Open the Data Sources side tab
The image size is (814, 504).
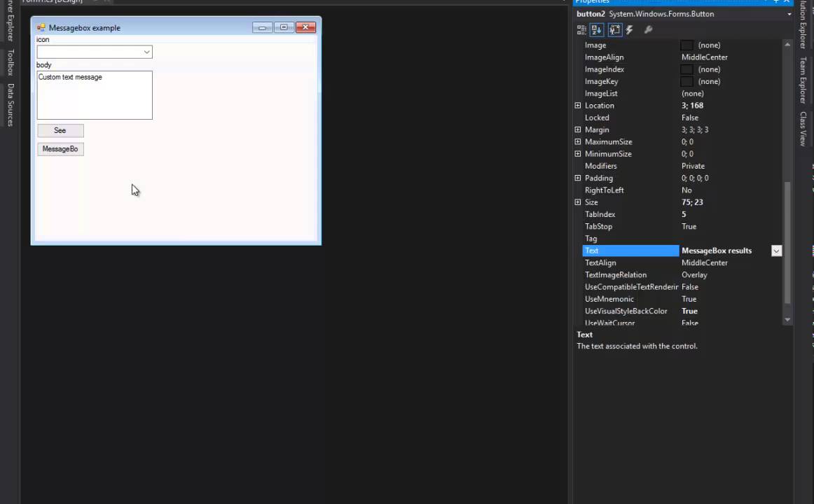pos(11,105)
